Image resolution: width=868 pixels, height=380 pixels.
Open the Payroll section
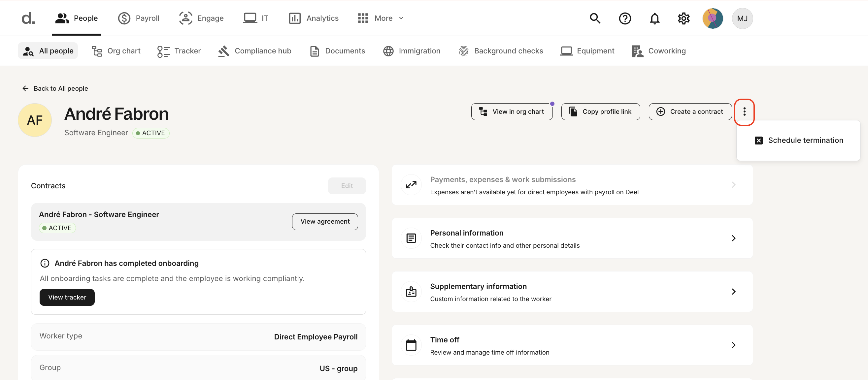[x=139, y=18]
